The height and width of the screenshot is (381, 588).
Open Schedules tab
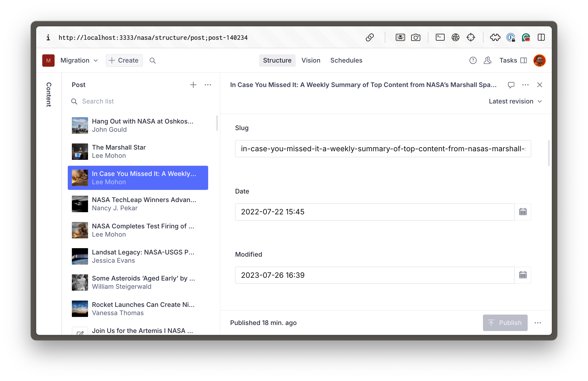click(x=346, y=60)
